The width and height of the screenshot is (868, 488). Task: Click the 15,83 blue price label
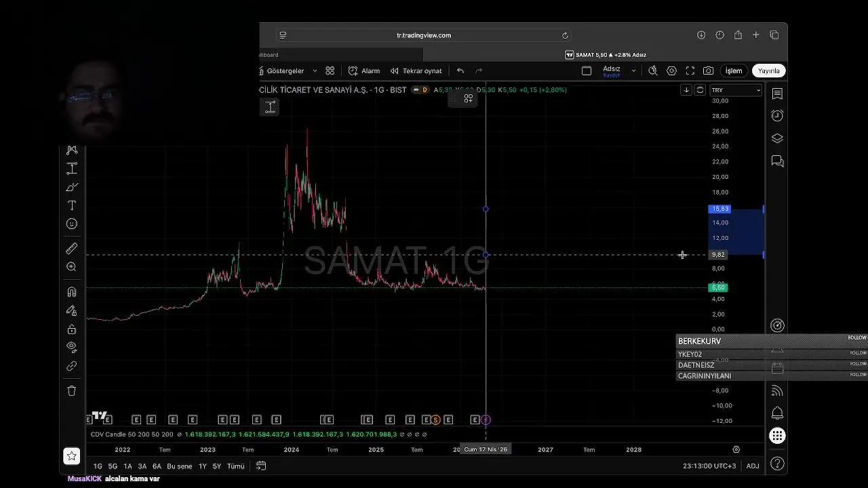point(719,209)
